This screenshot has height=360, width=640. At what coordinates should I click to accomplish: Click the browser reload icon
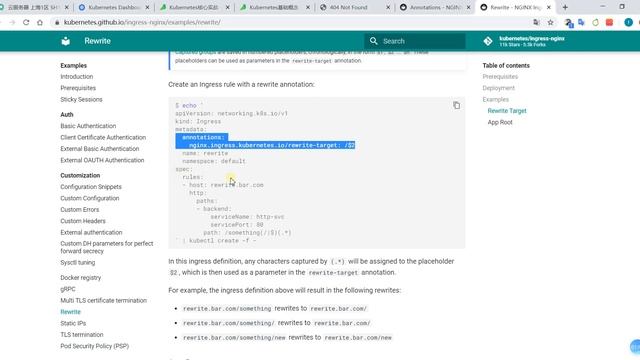pyautogui.click(x=26, y=22)
